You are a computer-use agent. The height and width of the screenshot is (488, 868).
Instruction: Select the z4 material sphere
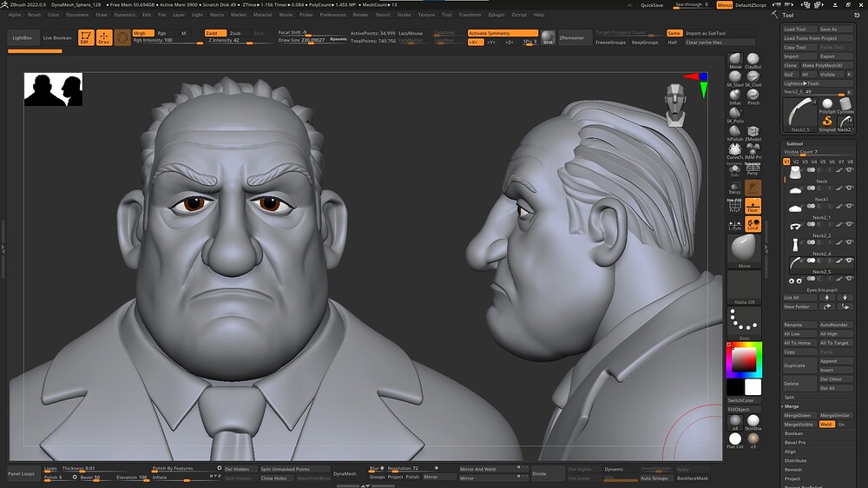[x=734, y=422]
